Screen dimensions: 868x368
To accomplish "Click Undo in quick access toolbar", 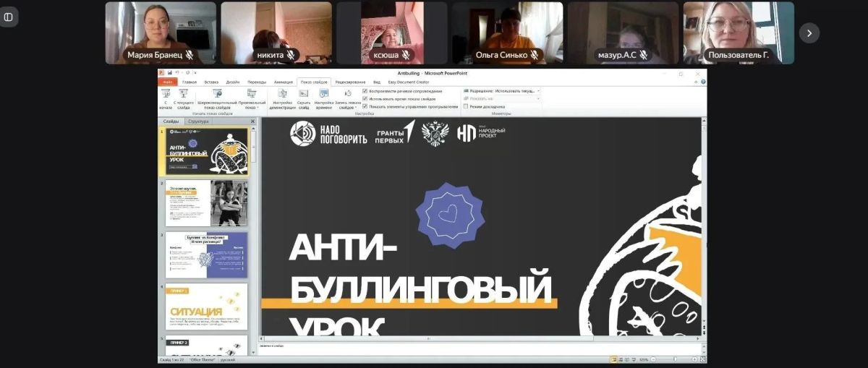I will [177, 73].
